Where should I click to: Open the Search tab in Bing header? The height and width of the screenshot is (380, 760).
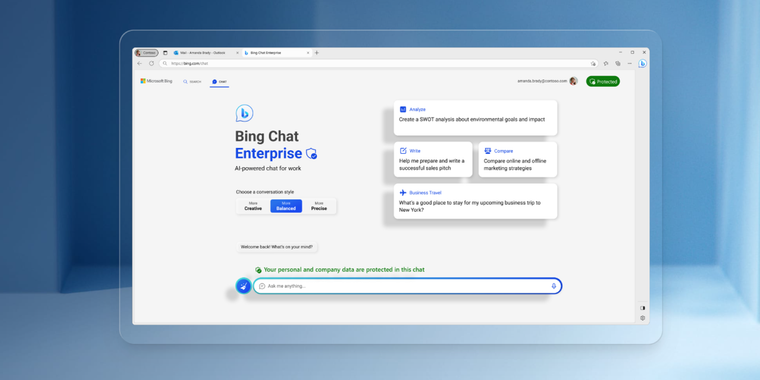click(192, 81)
